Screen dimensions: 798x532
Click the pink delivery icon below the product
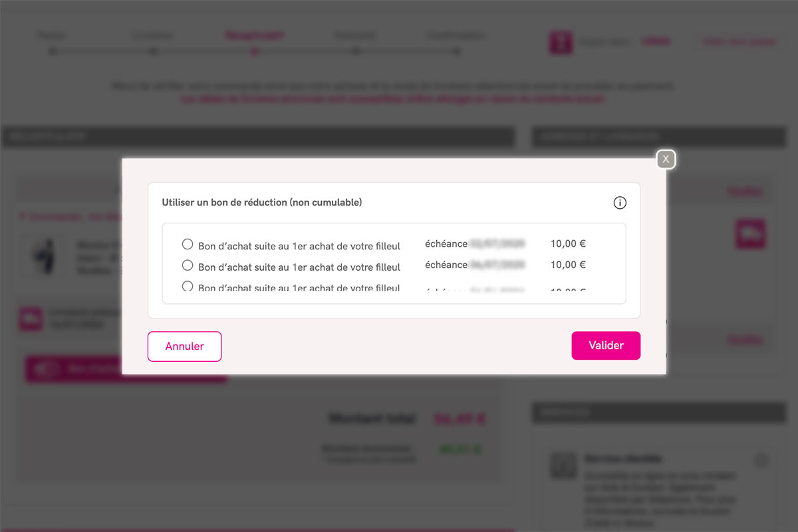(31, 319)
